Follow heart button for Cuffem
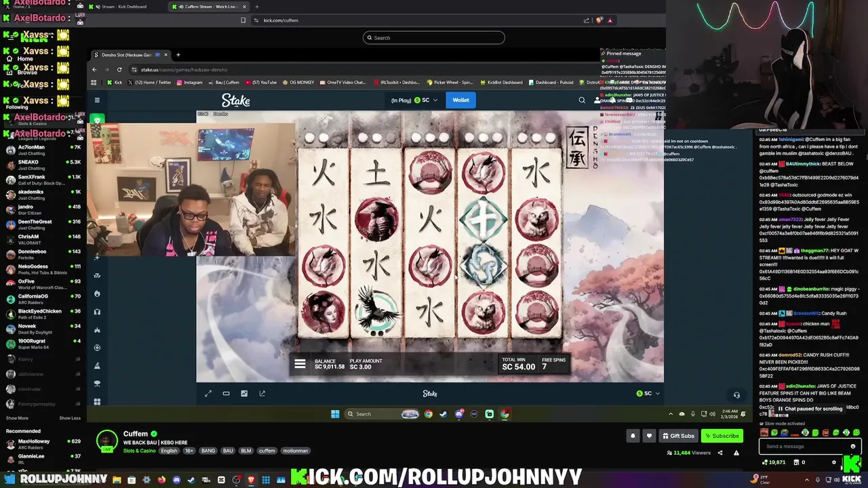The height and width of the screenshot is (488, 868). tap(649, 436)
